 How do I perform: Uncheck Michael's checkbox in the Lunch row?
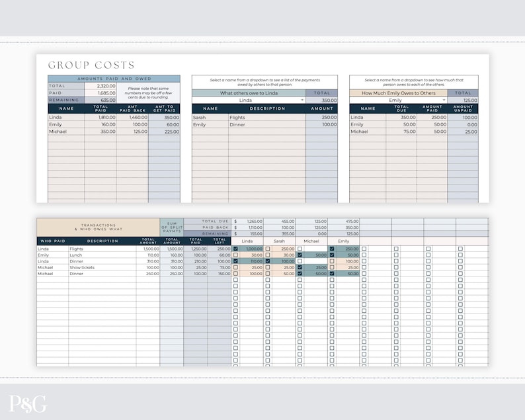(x=300, y=255)
